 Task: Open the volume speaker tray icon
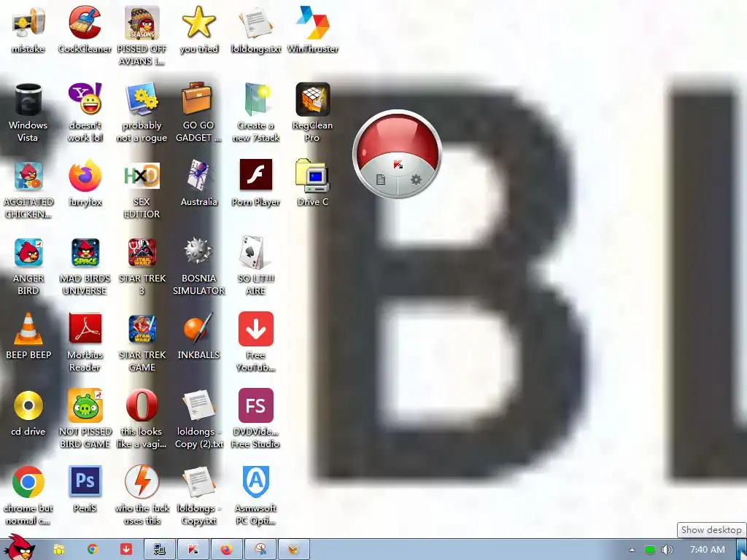pyautogui.click(x=667, y=550)
